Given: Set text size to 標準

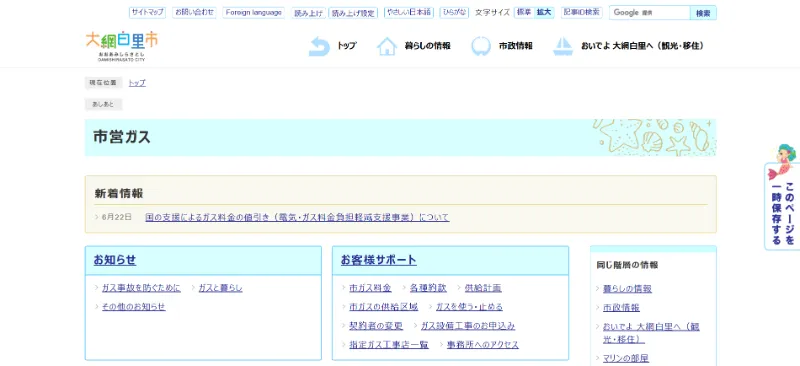Looking at the screenshot, I should coord(524,12).
